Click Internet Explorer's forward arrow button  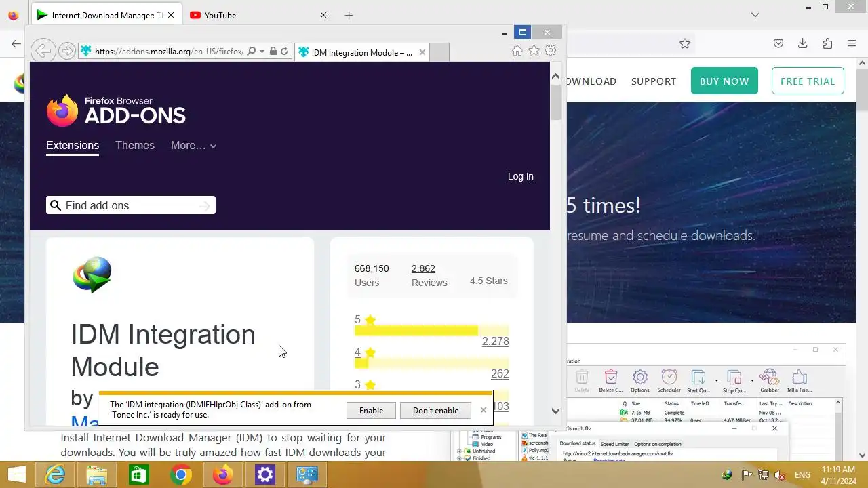(x=66, y=51)
